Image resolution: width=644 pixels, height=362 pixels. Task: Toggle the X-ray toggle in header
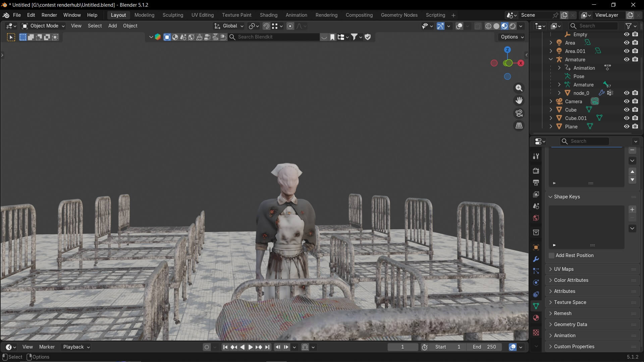[x=478, y=26]
